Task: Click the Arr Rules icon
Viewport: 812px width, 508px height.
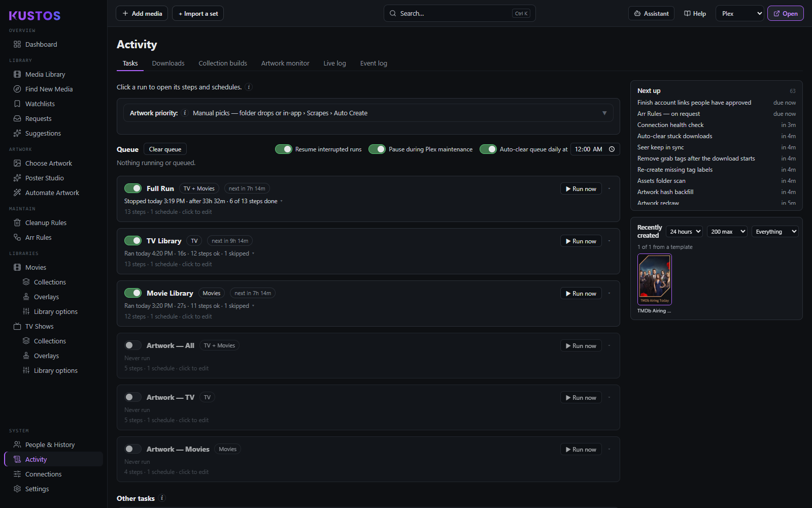Action: 17,237
